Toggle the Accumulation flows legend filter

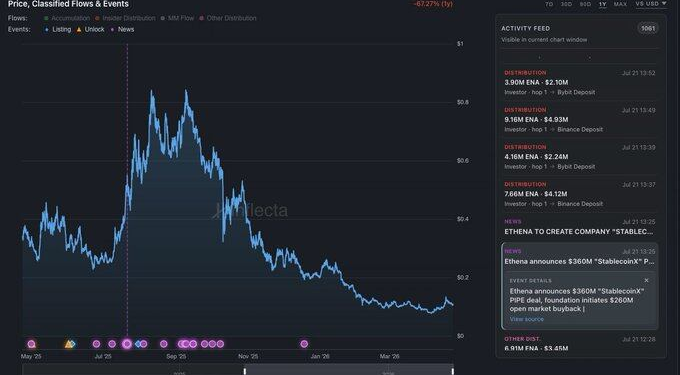67,18
